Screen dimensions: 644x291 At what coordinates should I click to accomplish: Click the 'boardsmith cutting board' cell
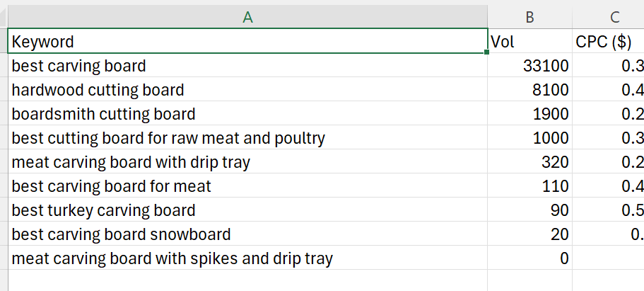[x=247, y=114]
